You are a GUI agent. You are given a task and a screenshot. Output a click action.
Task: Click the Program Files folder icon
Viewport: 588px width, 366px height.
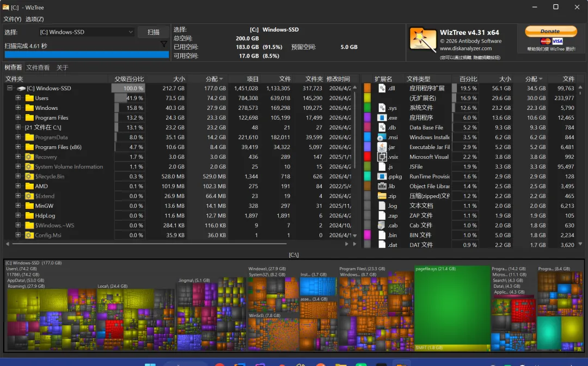(29, 117)
